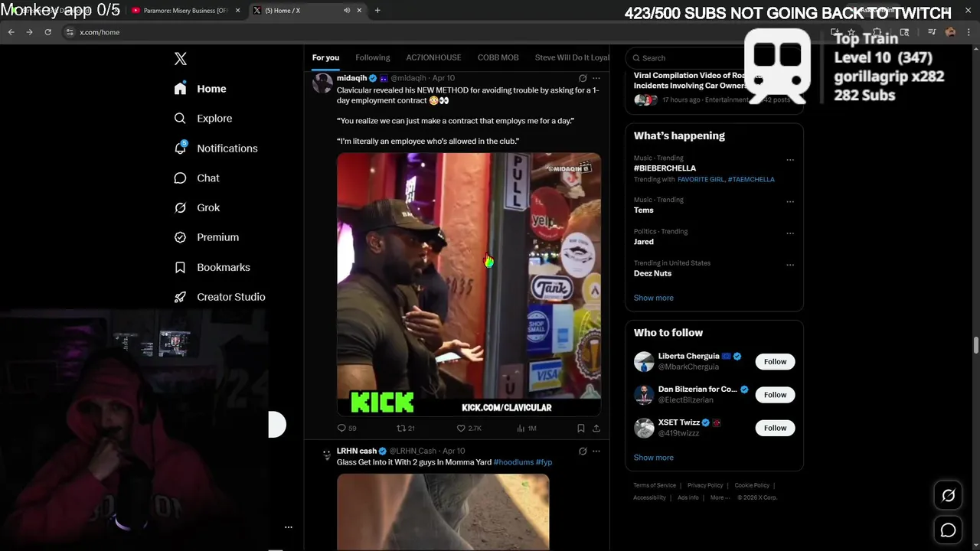980x551 pixels.
Task: Open midaqih profile avatar
Action: pos(322,83)
